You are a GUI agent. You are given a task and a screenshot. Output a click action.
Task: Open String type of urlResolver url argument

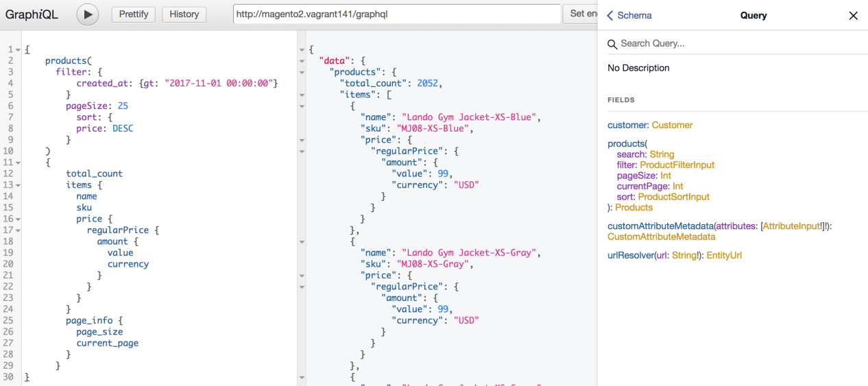(x=684, y=255)
